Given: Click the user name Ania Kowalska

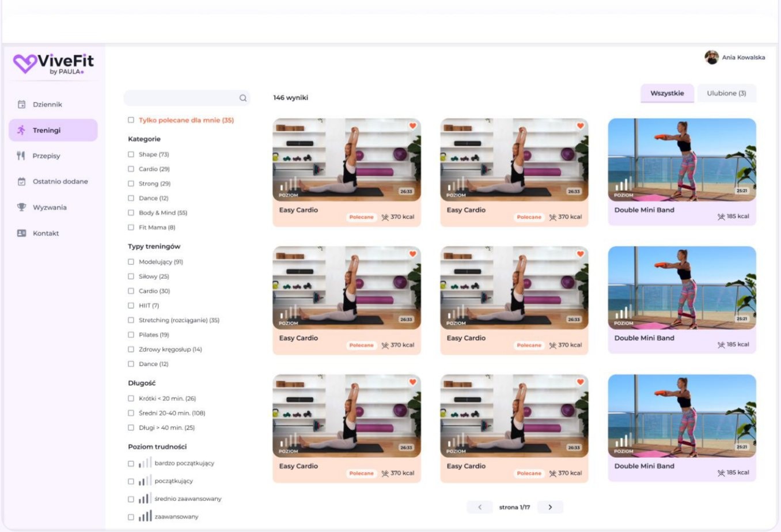Looking at the screenshot, I should tap(744, 58).
